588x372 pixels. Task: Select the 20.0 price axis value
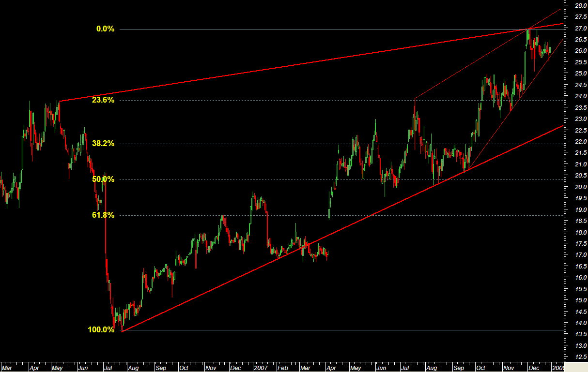pos(581,187)
